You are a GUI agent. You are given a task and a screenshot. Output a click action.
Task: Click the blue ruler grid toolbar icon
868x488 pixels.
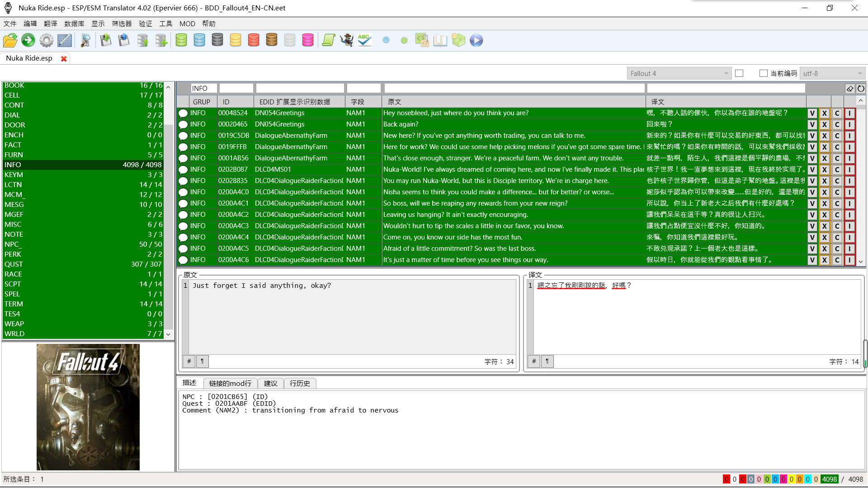[65, 40]
